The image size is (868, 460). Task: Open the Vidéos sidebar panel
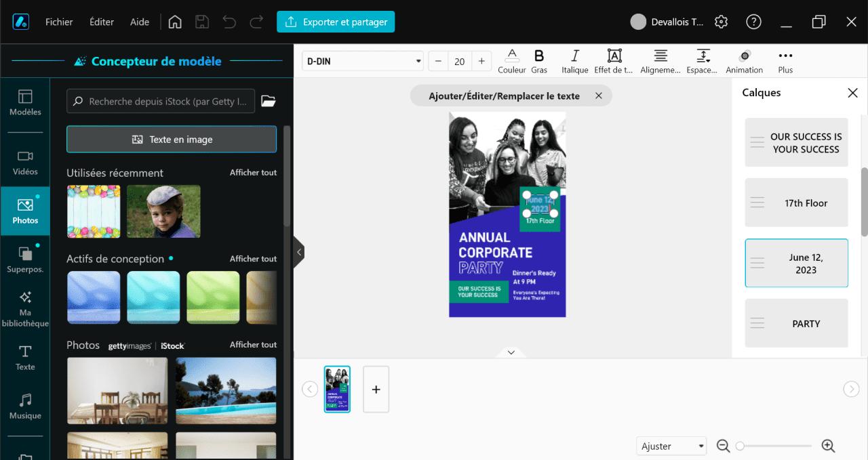[x=25, y=163]
